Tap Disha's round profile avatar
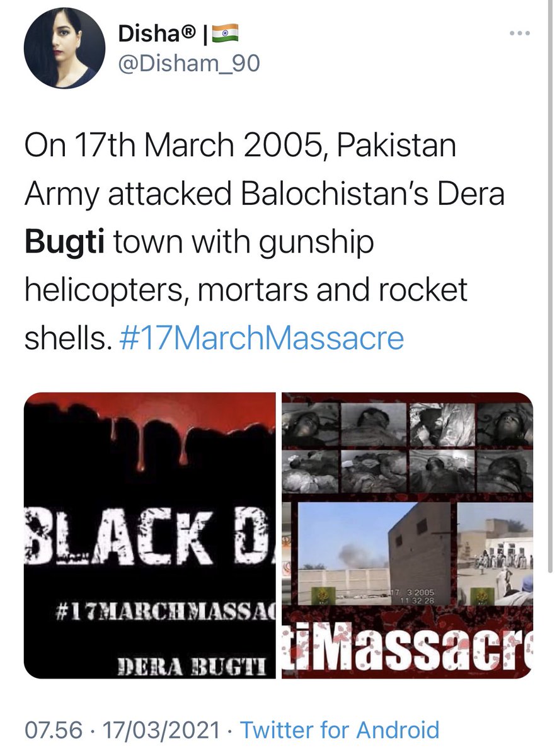Viewport: 557px width, 756px height. (x=64, y=49)
